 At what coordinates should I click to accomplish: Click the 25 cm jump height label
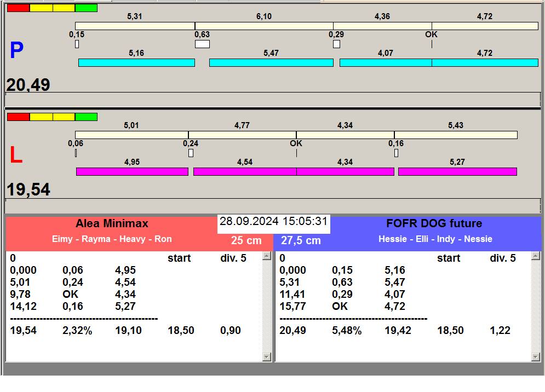[x=246, y=241]
